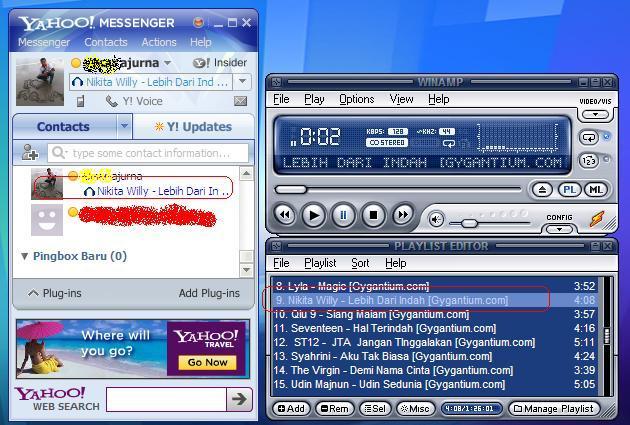This screenshot has width=630, height=425.
Task: Click Rem button in playlist editor
Action: [x=334, y=409]
